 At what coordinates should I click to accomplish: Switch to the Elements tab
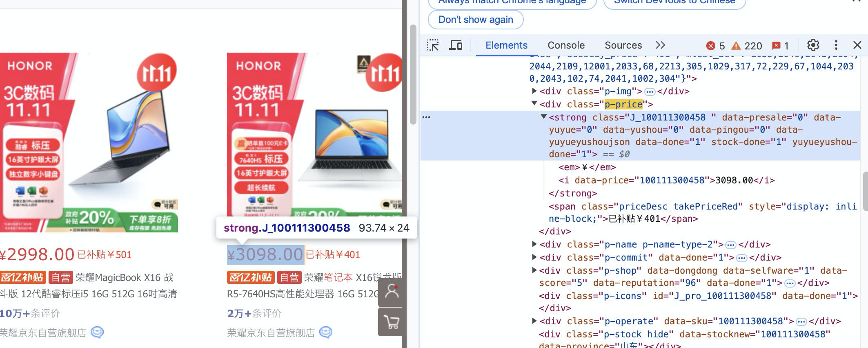(506, 45)
